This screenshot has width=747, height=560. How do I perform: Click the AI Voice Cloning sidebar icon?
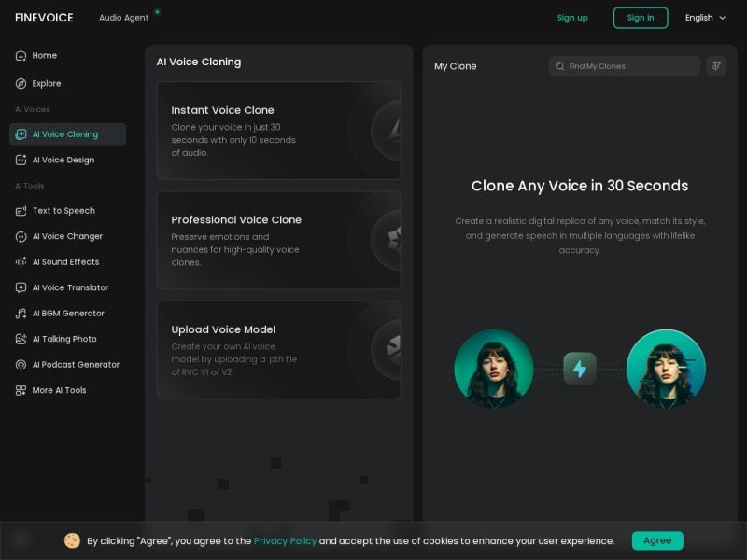[21, 134]
